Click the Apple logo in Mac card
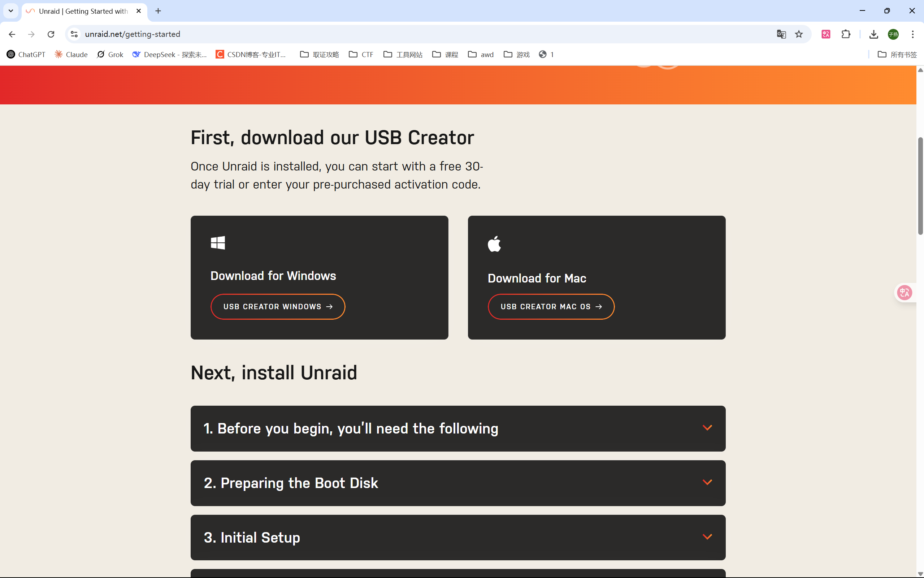 click(494, 243)
